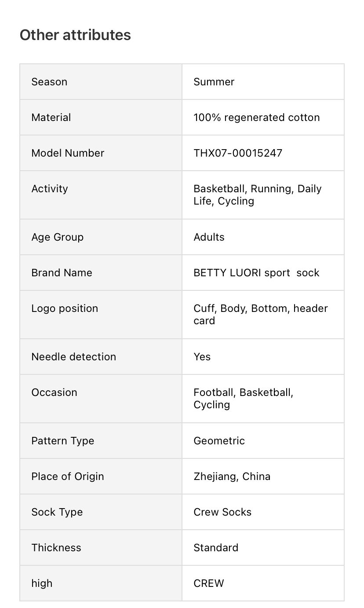
Task: Click the Geometric pattern type value
Action: [x=219, y=441]
